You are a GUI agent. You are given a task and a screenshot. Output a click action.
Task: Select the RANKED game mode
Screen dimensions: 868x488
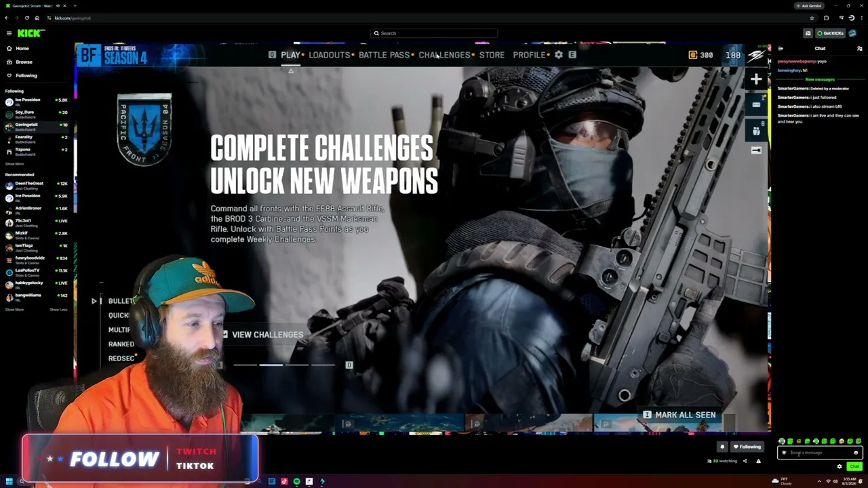click(x=121, y=344)
